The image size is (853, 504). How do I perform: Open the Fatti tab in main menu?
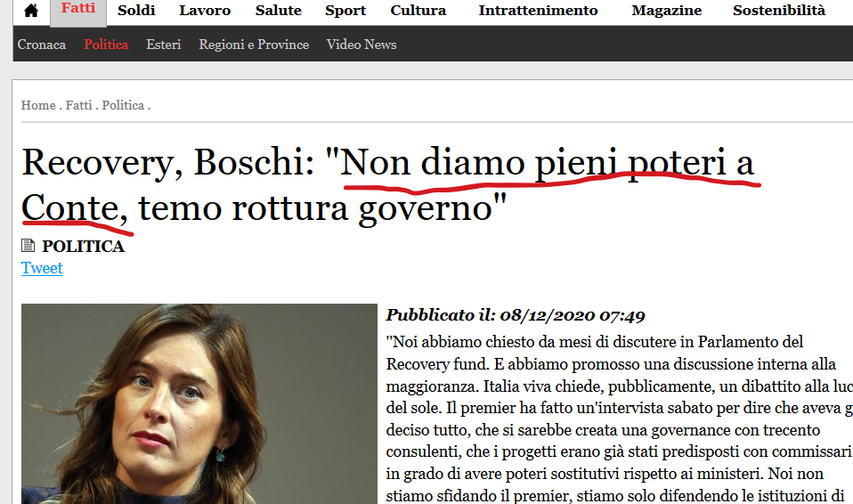tap(78, 10)
